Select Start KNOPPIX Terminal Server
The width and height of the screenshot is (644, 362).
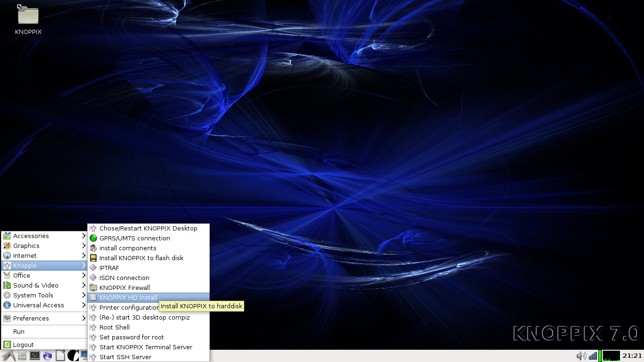coord(149,347)
